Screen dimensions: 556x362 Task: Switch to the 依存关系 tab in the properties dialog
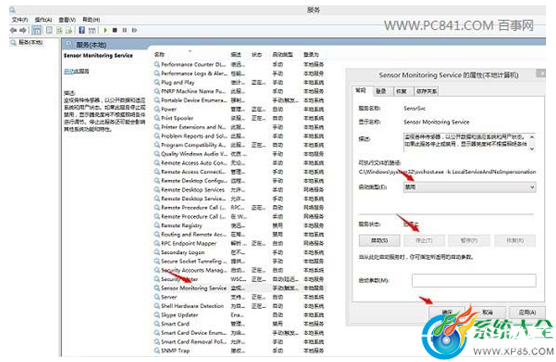pyautogui.click(x=426, y=91)
